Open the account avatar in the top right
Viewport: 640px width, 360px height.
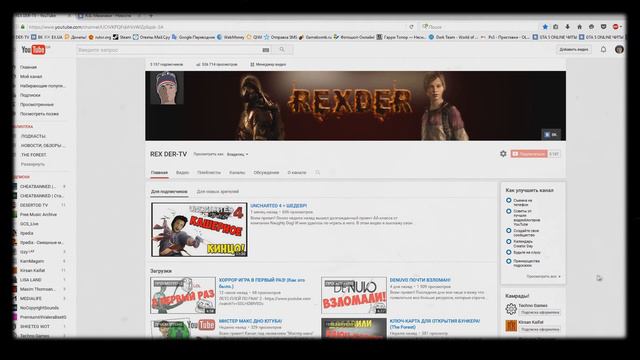(x=619, y=49)
